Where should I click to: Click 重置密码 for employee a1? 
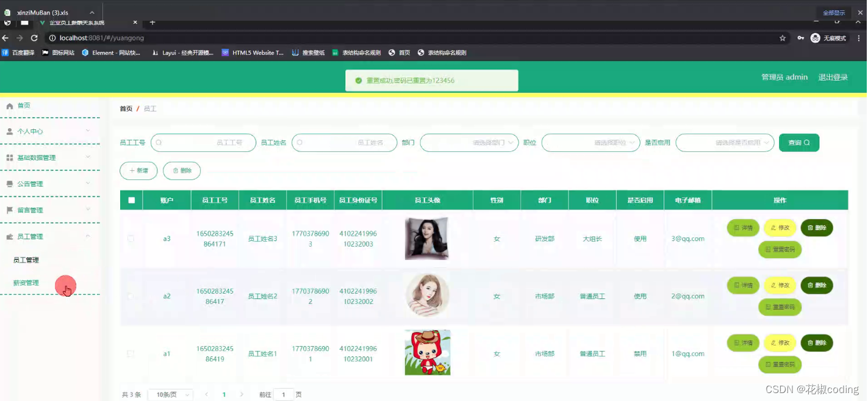[780, 364]
